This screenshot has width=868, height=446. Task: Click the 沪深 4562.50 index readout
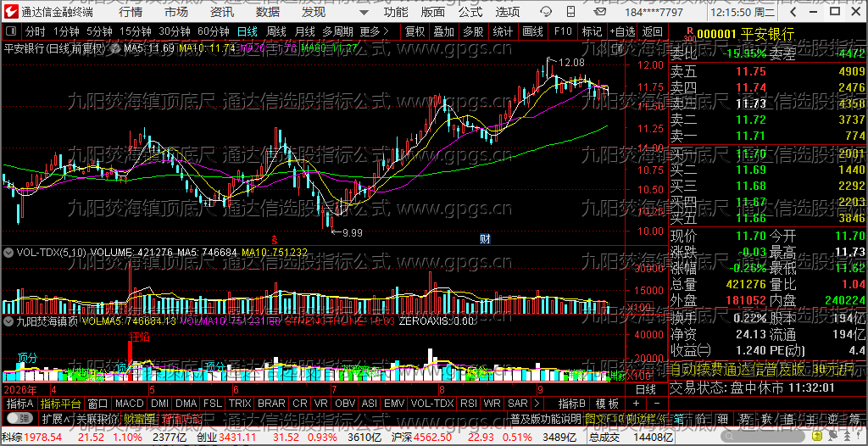pyautogui.click(x=420, y=439)
